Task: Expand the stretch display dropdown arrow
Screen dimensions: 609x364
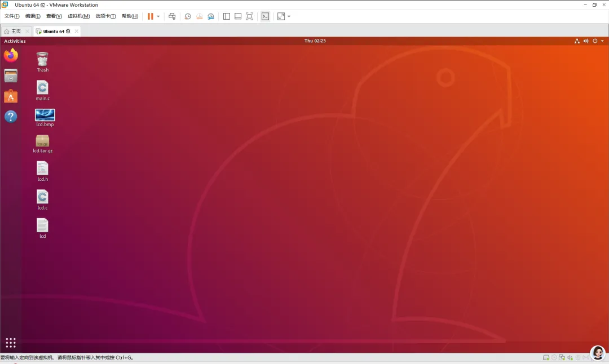Action: pyautogui.click(x=289, y=16)
